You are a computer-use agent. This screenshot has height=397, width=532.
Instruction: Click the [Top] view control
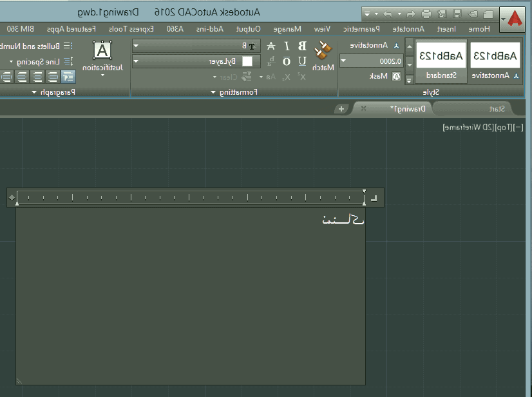point(504,128)
